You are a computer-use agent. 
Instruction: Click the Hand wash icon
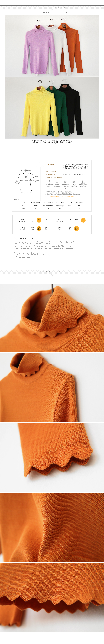coord(74,182)
